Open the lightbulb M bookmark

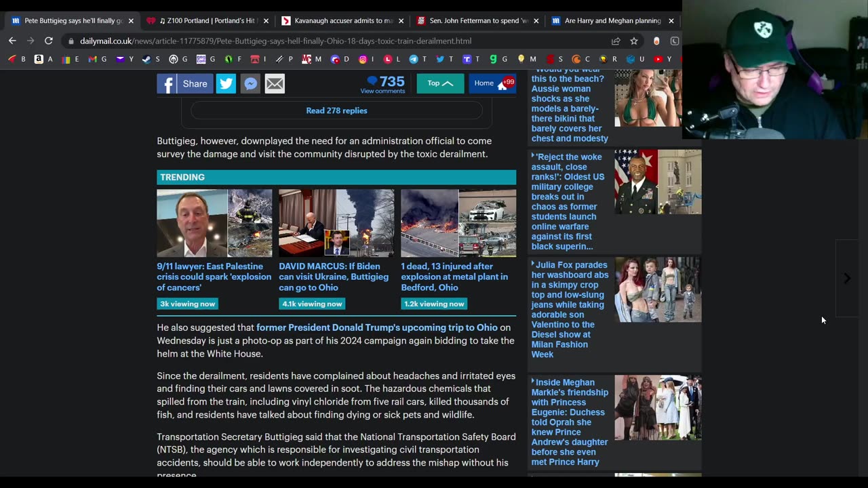point(527,59)
